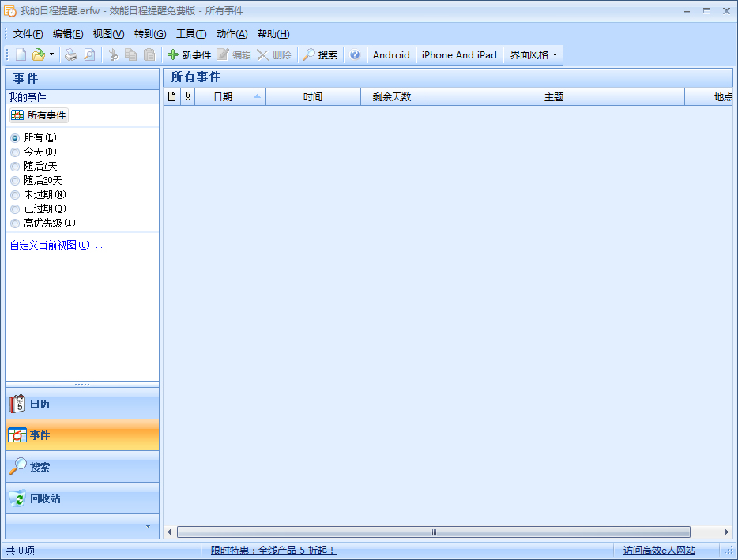This screenshot has height=560, width=738.
Task: Open the 视图(V) menu
Action: (108, 34)
